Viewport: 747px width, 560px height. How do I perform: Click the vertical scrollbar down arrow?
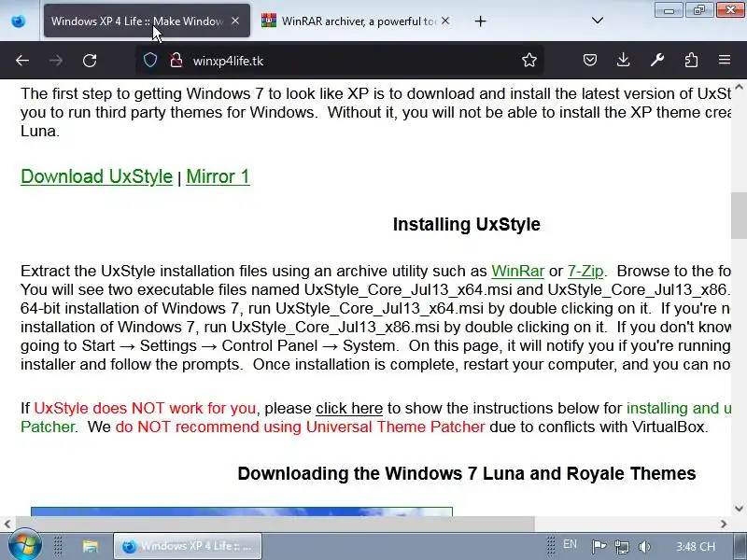tap(739, 509)
